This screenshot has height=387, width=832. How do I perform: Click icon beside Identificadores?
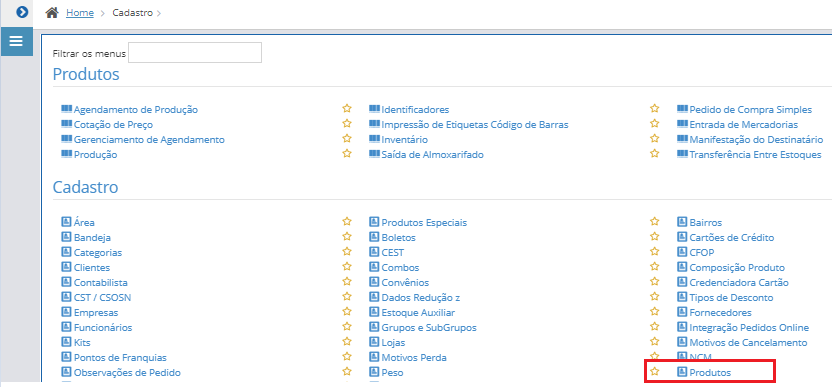click(374, 109)
